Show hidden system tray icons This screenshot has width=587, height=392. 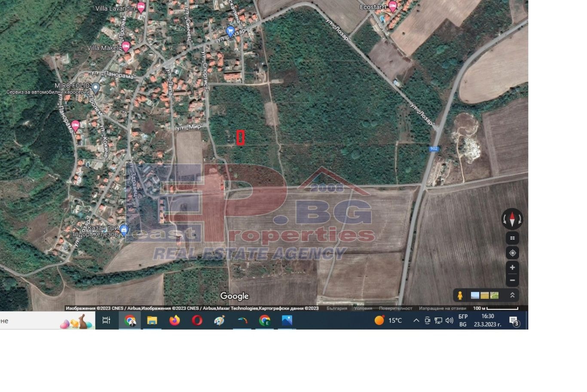[416, 321]
